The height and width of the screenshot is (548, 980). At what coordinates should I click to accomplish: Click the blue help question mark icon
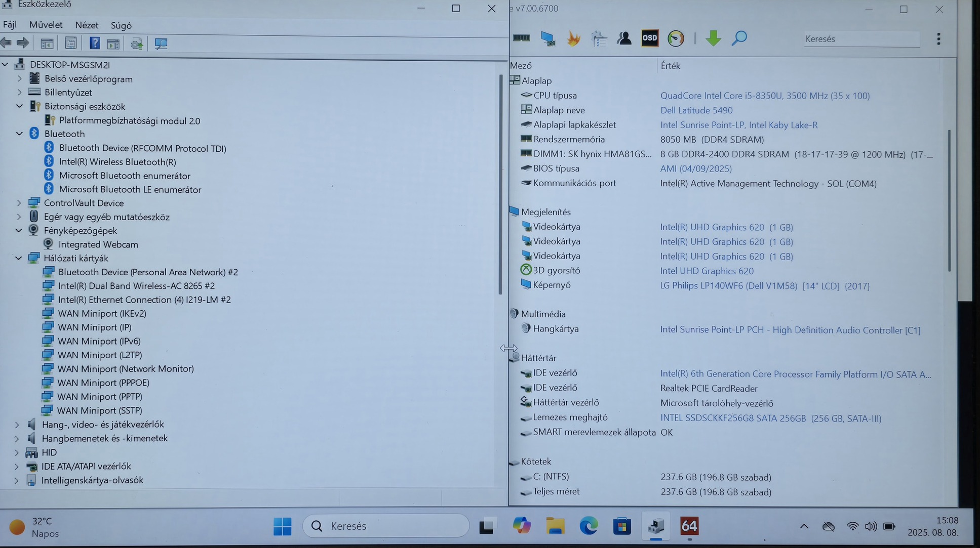(94, 44)
